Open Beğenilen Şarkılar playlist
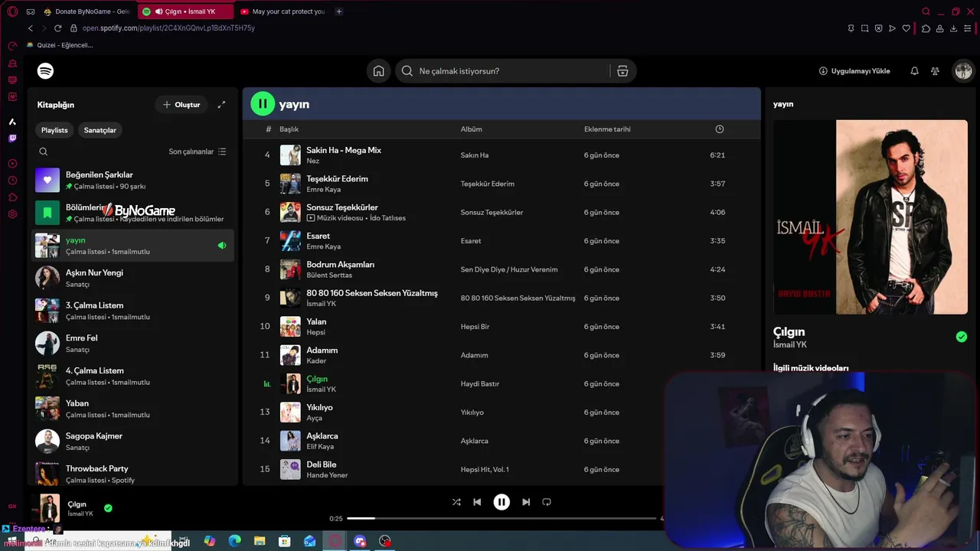This screenshot has height=551, width=980. point(133,180)
